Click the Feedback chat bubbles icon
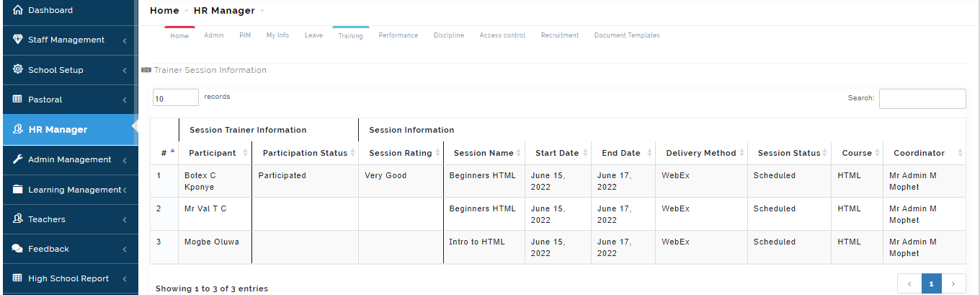This screenshot has width=980, height=295. point(18,249)
